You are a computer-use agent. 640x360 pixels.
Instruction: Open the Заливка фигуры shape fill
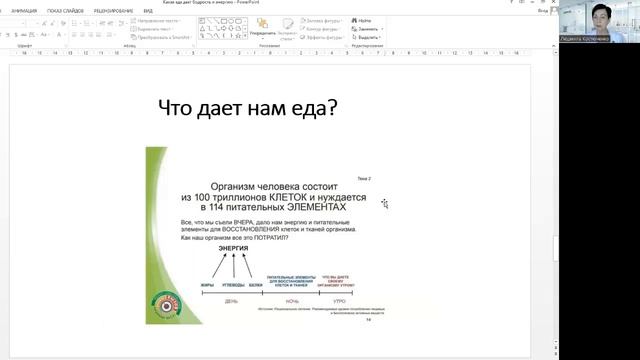tap(322, 20)
